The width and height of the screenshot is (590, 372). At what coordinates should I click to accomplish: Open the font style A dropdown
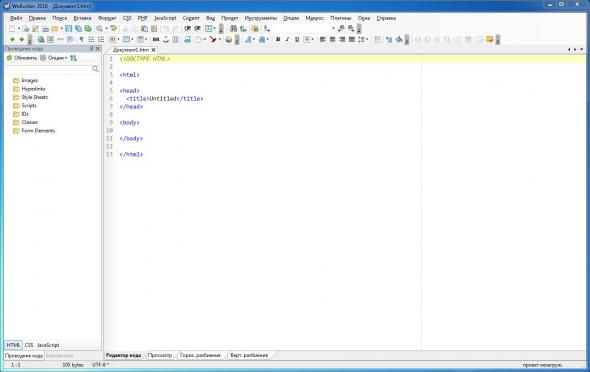(254, 39)
